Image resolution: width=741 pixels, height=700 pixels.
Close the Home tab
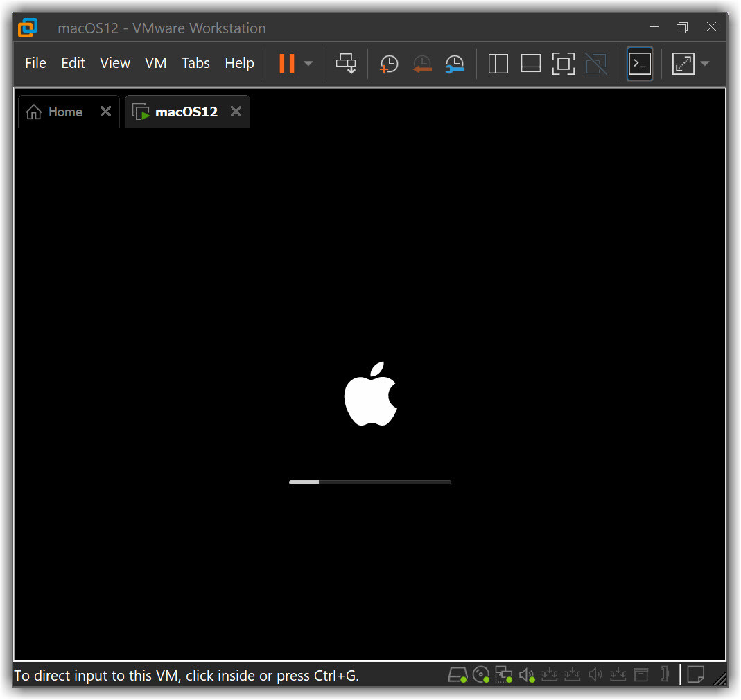click(x=106, y=112)
